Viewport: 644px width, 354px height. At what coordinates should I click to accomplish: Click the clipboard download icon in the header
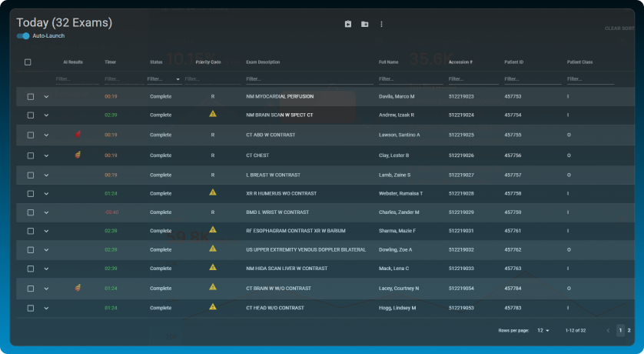point(348,24)
